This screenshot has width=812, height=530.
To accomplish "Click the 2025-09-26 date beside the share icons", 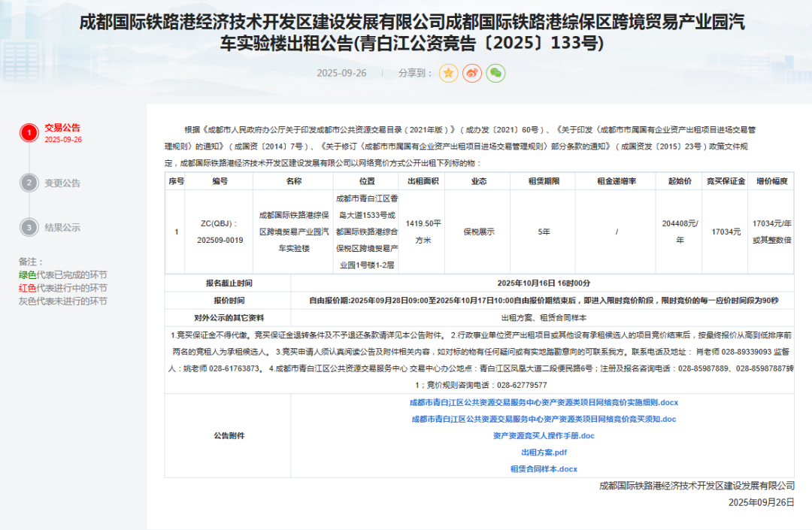I will click(x=341, y=73).
